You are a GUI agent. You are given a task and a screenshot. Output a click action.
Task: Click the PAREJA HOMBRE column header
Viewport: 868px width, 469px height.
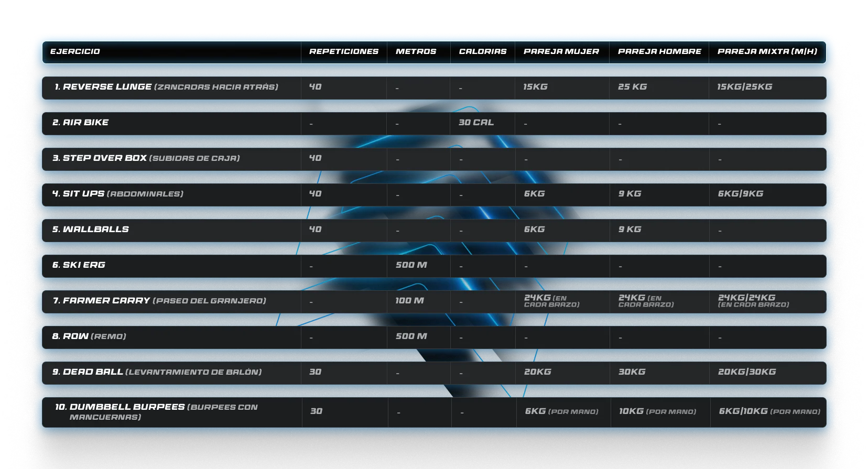[659, 51]
